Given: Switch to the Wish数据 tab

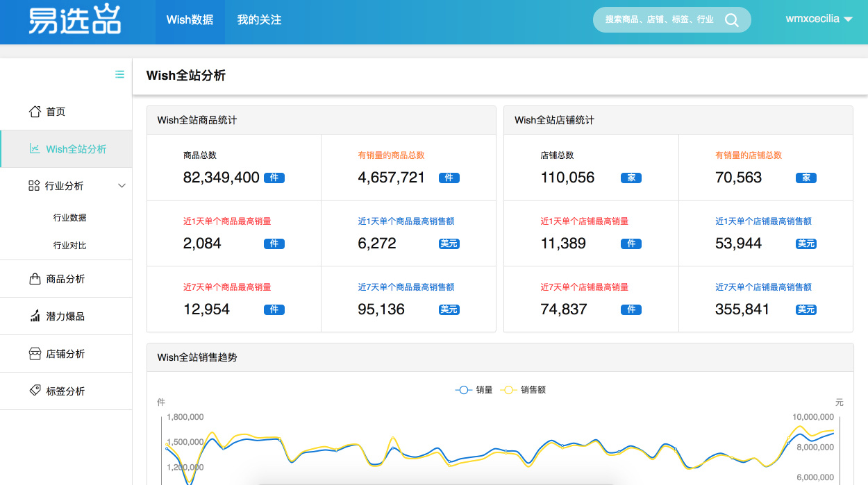Looking at the screenshot, I should pyautogui.click(x=190, y=20).
